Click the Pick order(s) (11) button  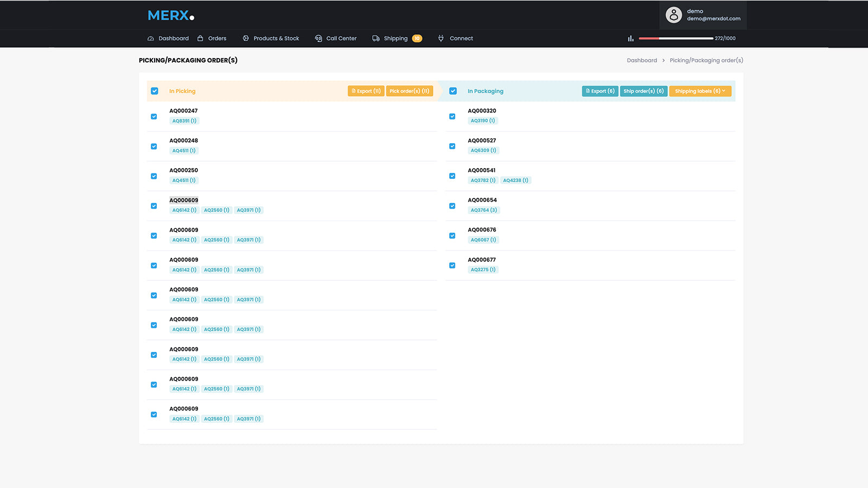click(409, 91)
